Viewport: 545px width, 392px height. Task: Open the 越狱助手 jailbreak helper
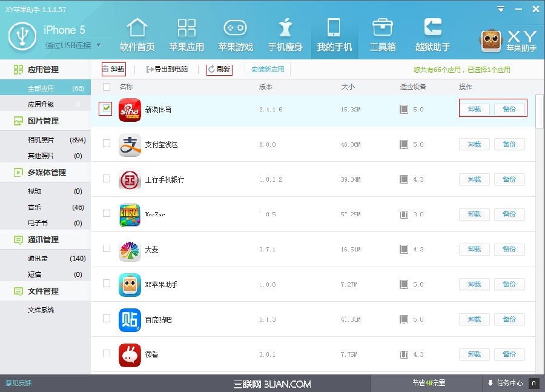tap(433, 35)
